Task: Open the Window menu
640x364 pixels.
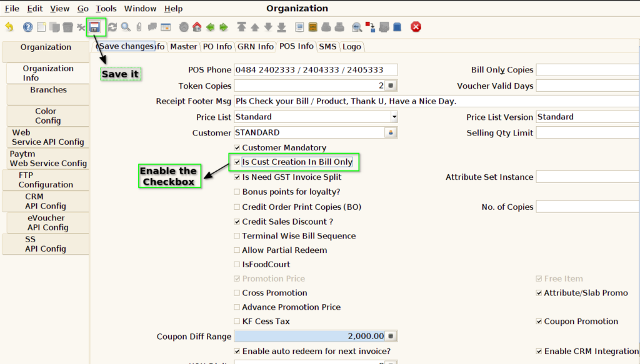Action: [140, 9]
